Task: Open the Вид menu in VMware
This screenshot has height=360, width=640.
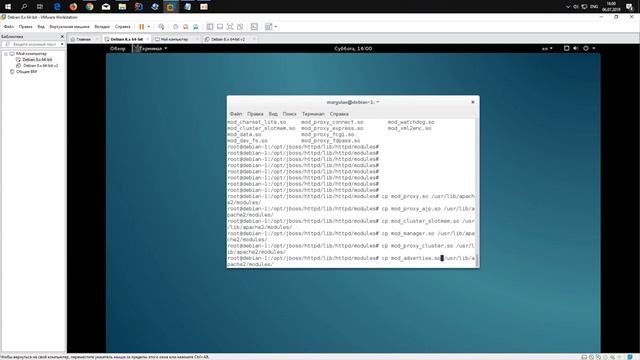Action: (41, 27)
